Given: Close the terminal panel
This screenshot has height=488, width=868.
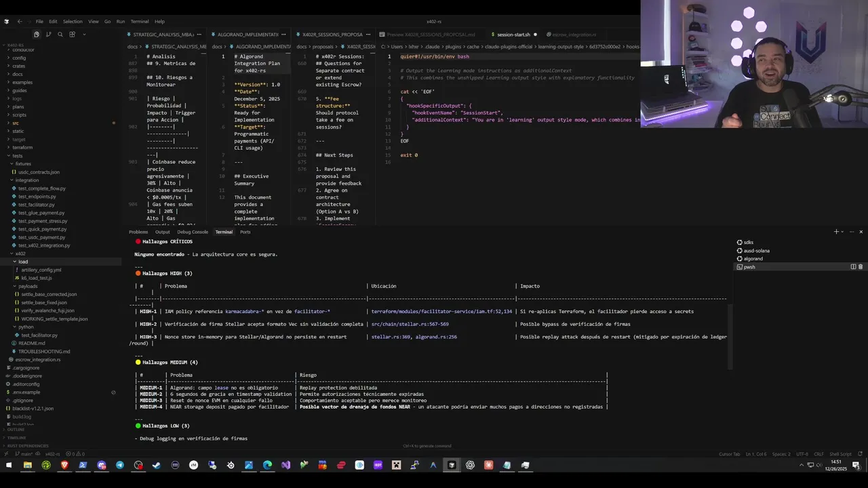Looking at the screenshot, I should (861, 232).
